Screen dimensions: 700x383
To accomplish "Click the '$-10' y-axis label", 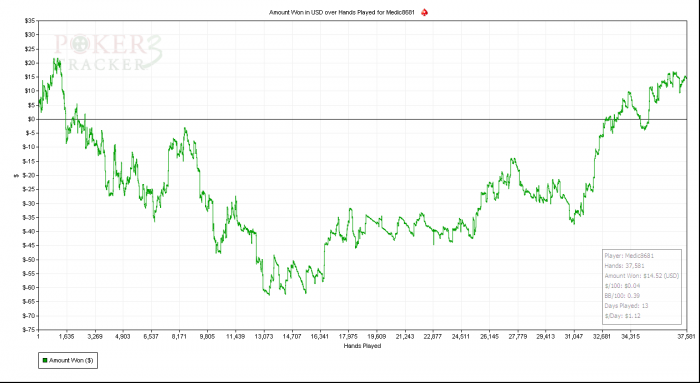I will 29,147.
